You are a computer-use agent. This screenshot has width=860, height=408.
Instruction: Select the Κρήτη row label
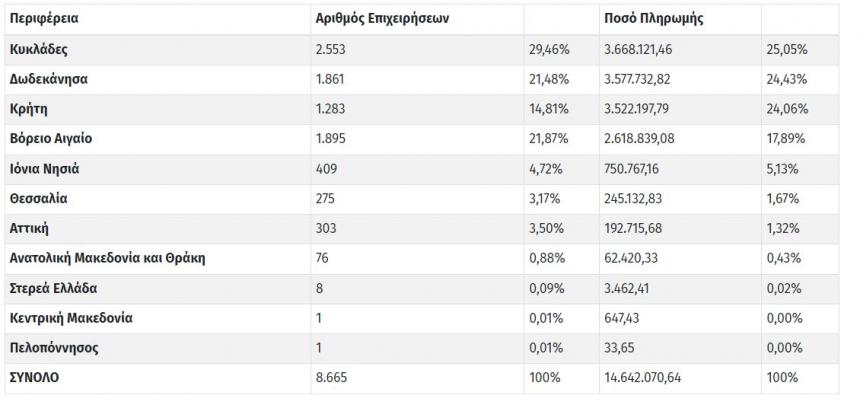pyautogui.click(x=29, y=109)
